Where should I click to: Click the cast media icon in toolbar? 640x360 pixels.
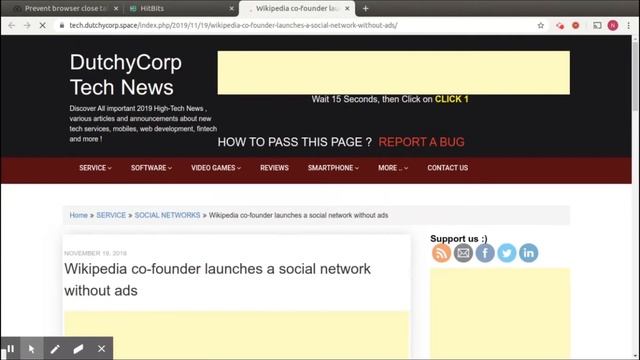pyautogui.click(x=597, y=25)
